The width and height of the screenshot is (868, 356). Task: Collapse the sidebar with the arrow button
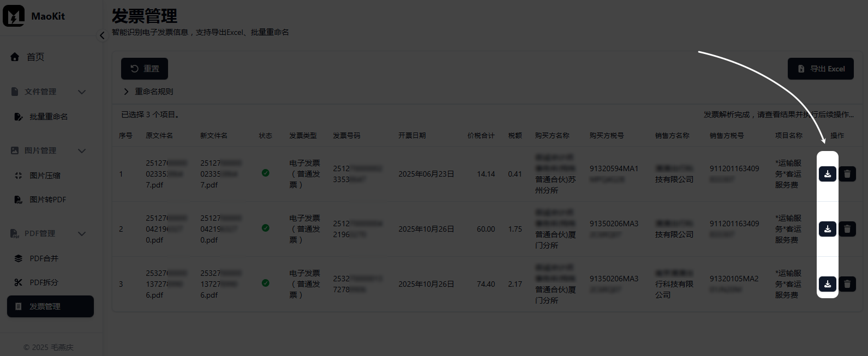point(102,35)
